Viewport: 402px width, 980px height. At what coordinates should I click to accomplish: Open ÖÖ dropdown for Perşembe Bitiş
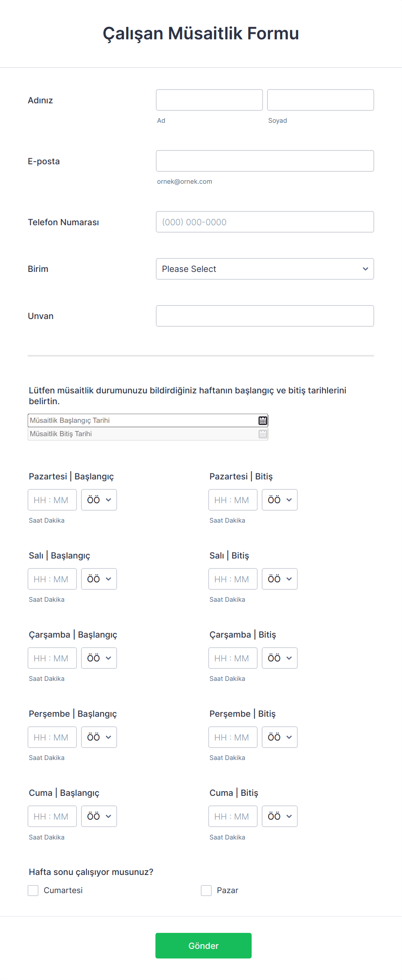click(x=280, y=737)
